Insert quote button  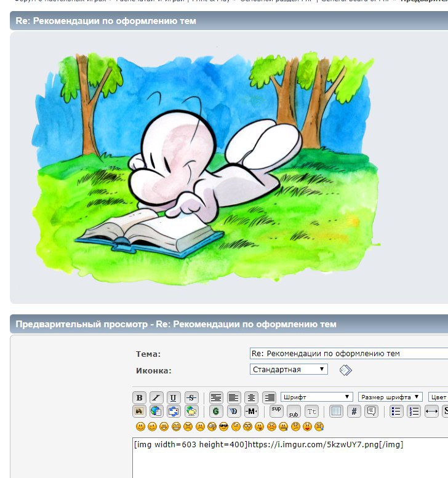[372, 411]
